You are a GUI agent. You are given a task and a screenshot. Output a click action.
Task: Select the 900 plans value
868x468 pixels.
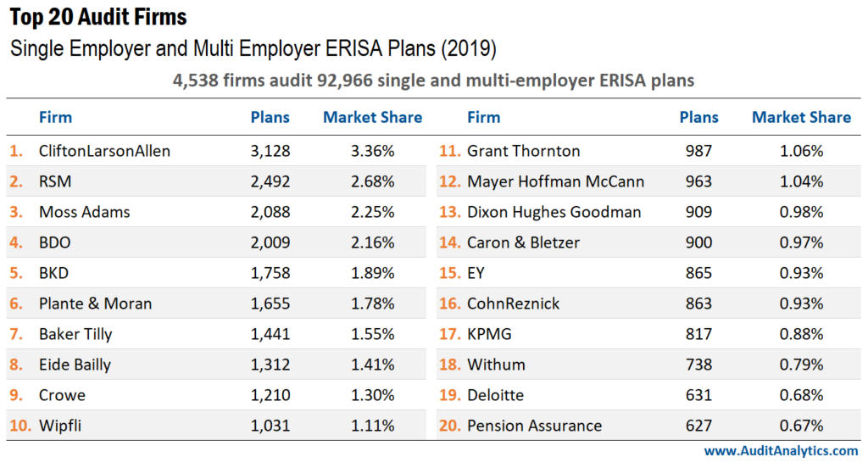(698, 242)
